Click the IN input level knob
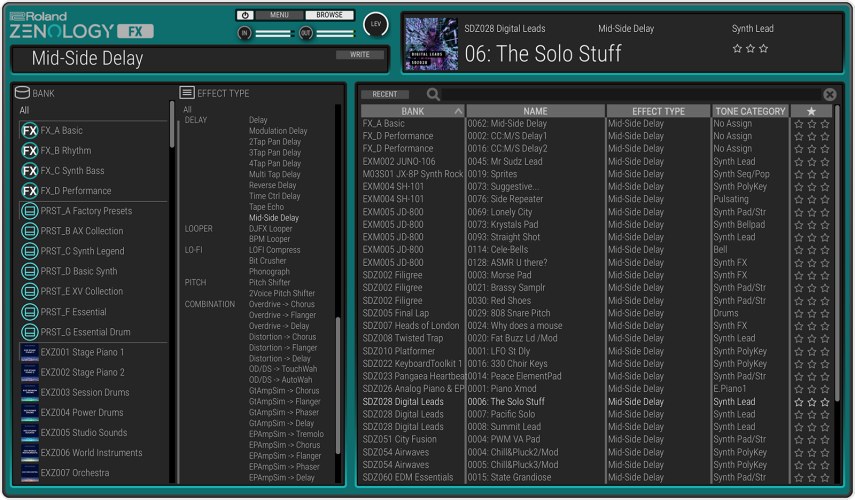The width and height of the screenshot is (855, 500). 245,33
